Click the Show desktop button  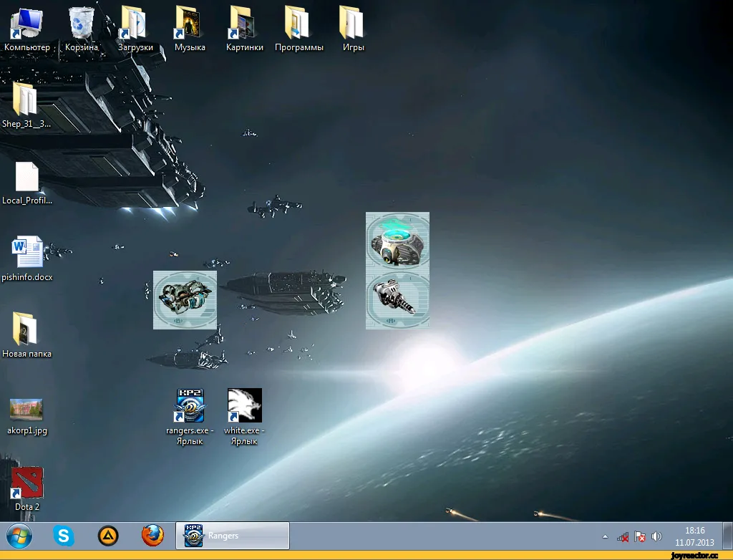(728, 536)
